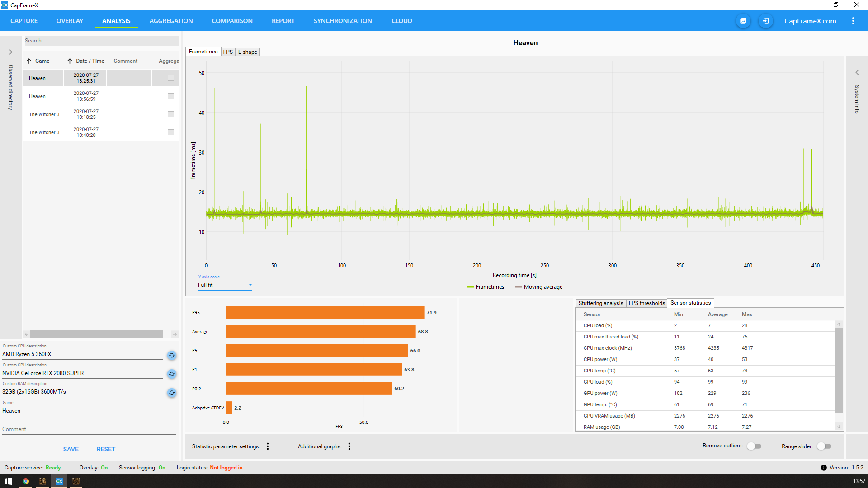Click the login icon in top bar
Screen dimensions: 868x488
765,21
